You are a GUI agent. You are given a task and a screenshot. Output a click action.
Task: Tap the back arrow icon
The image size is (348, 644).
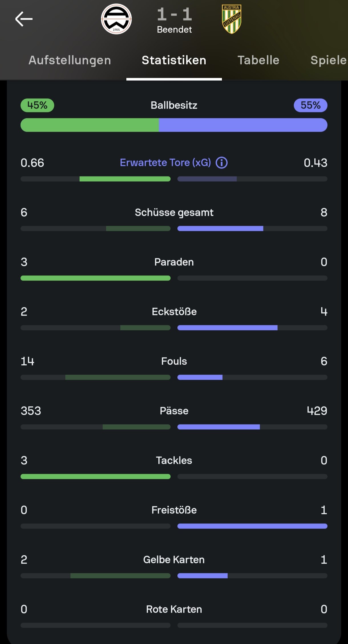pyautogui.click(x=24, y=19)
